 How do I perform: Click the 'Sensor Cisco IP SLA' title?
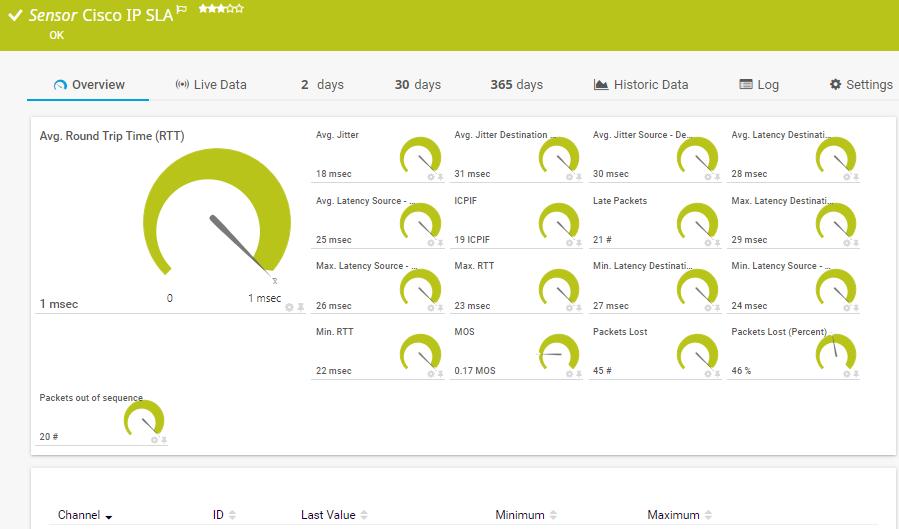click(101, 15)
